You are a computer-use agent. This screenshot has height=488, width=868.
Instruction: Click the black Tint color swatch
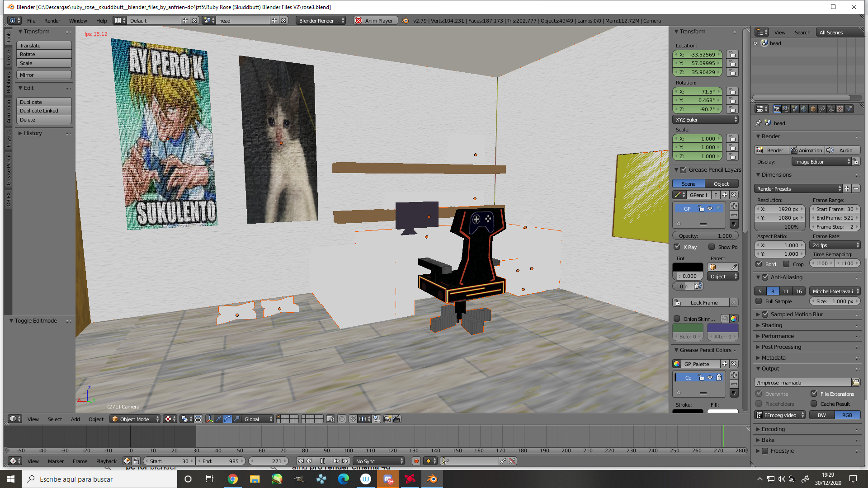(688, 267)
